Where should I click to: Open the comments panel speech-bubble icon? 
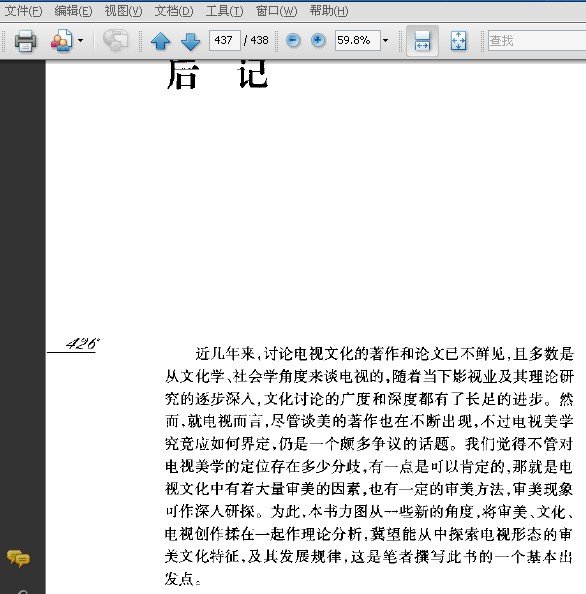point(18,558)
